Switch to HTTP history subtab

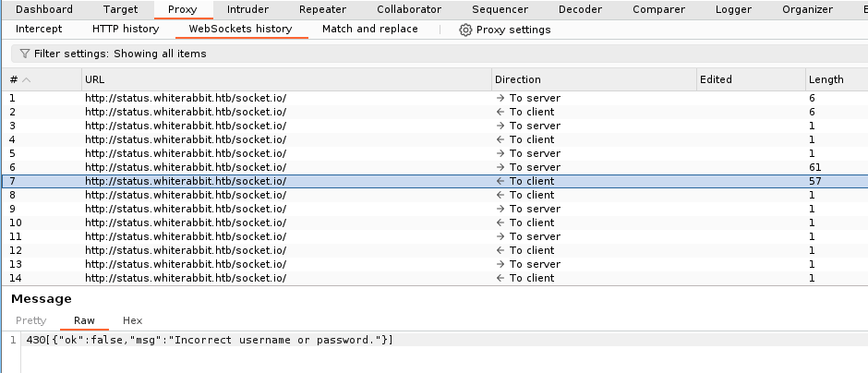[126, 29]
